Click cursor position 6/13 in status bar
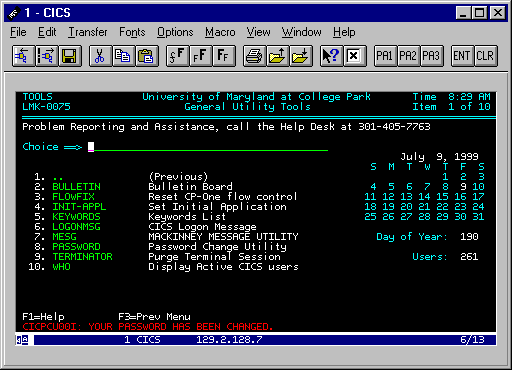Screen dimensions: 512x370 coord(472,340)
